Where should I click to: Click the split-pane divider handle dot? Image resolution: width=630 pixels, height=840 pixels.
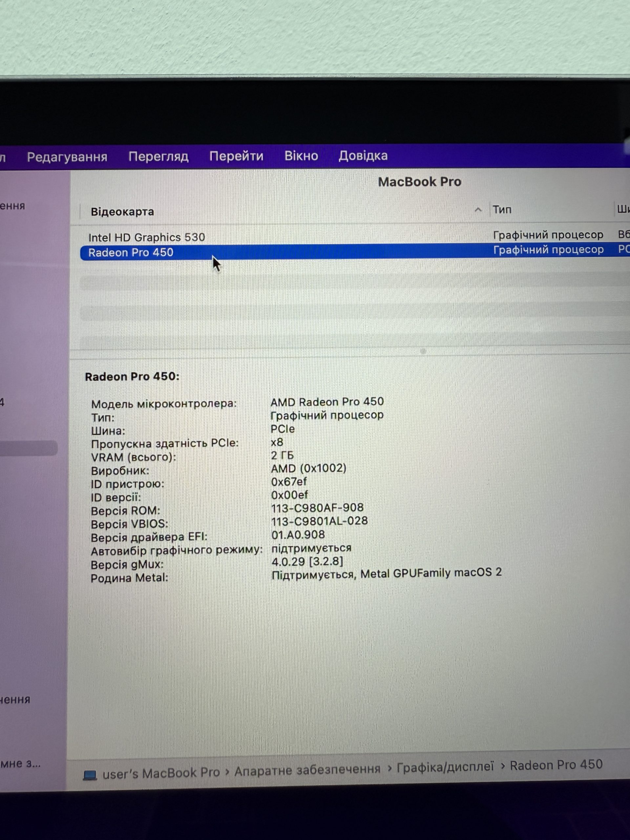423,351
